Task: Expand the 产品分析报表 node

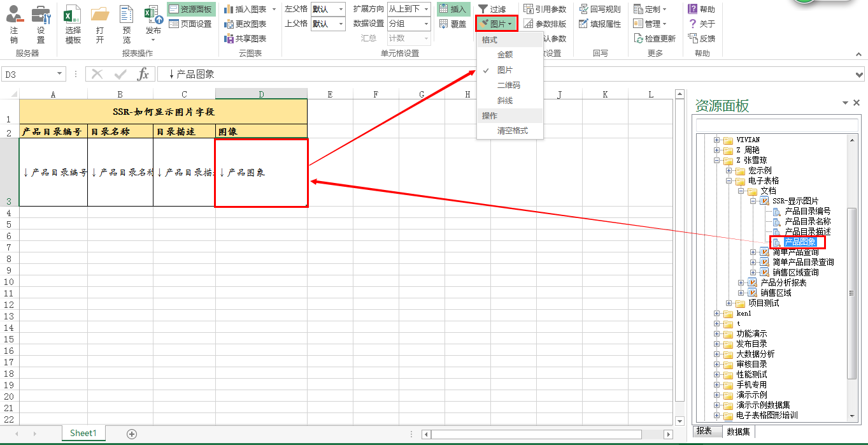Action: tap(741, 282)
